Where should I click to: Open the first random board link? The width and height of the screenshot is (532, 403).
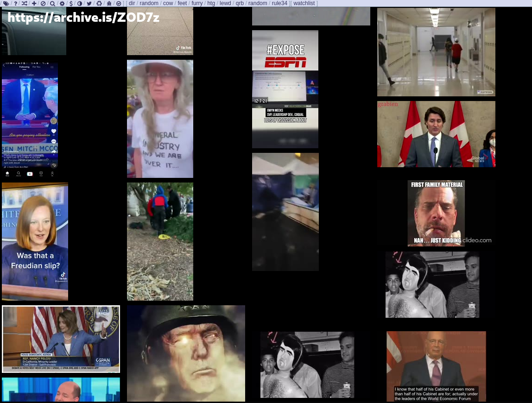click(x=149, y=3)
